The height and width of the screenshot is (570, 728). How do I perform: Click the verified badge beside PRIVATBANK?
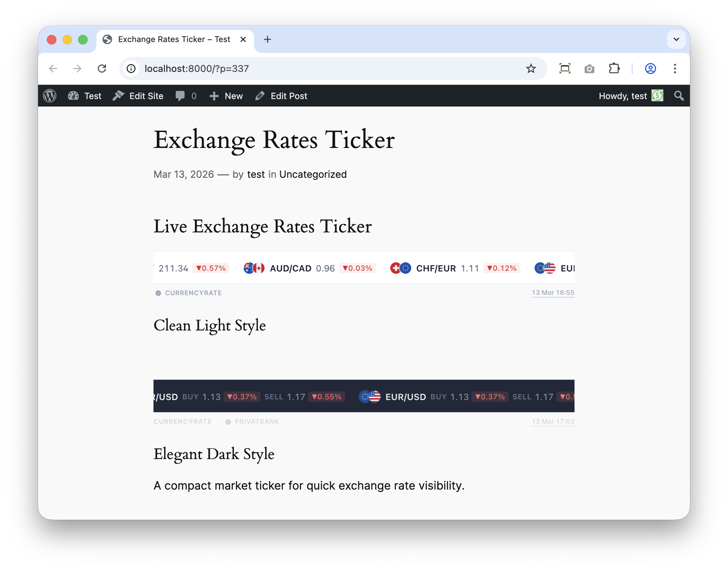(x=228, y=422)
